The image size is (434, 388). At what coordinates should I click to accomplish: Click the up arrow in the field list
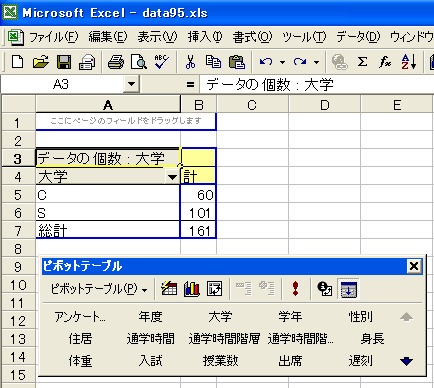406,317
